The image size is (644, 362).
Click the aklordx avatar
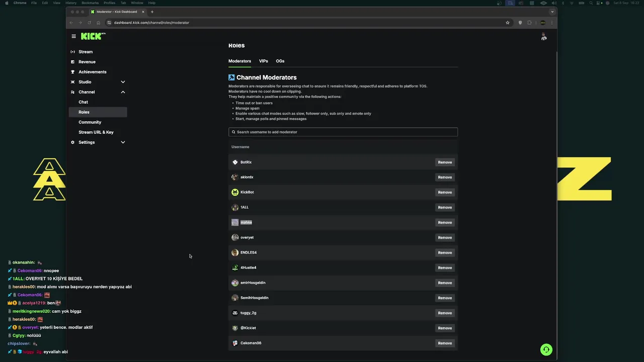(x=235, y=177)
